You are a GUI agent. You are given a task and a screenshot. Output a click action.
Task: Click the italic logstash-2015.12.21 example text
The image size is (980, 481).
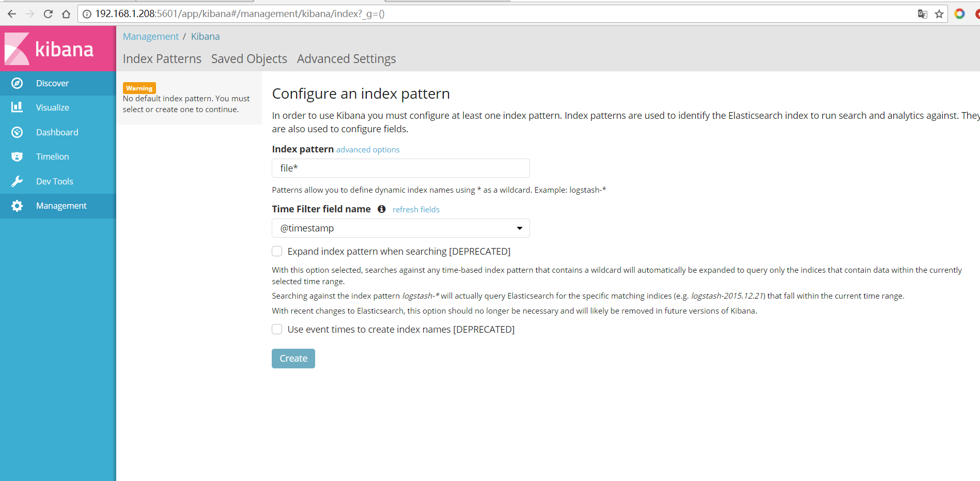(x=727, y=296)
